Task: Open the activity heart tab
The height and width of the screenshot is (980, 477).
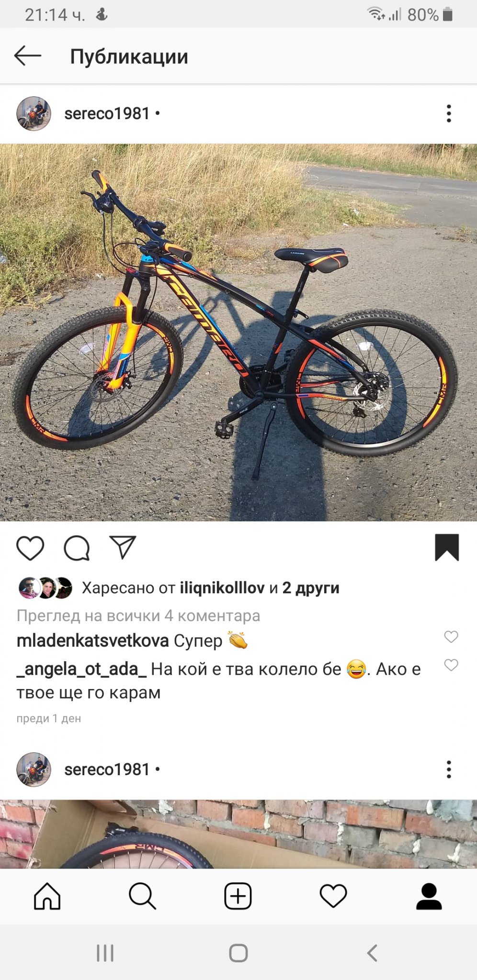Action: (333, 896)
